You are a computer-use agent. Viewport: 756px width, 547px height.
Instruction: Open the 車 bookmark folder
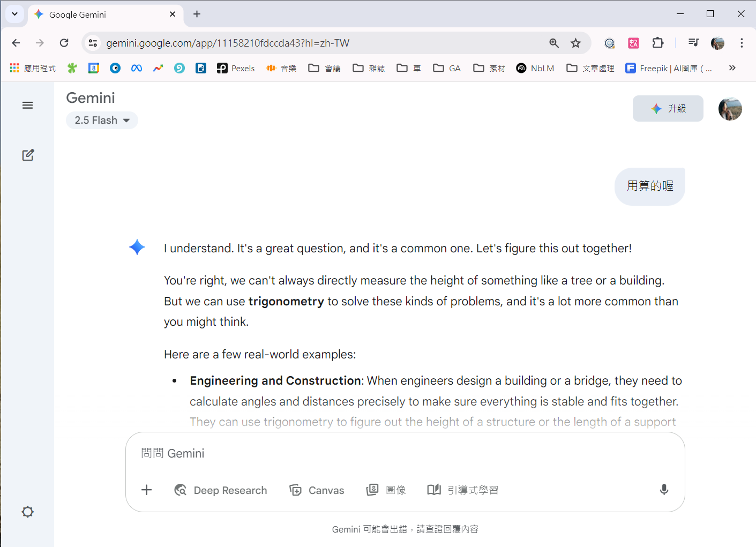click(409, 68)
